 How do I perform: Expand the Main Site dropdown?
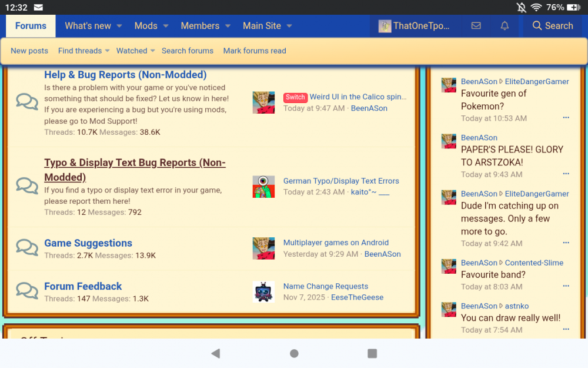click(268, 26)
